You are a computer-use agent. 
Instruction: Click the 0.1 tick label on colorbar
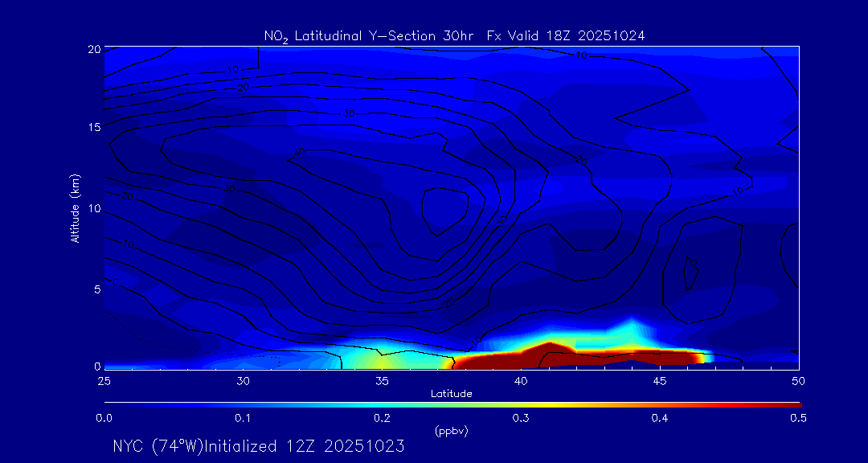[243, 418]
